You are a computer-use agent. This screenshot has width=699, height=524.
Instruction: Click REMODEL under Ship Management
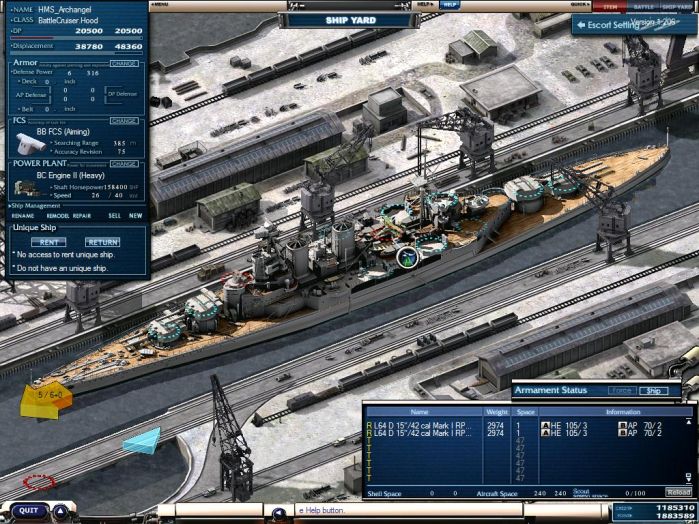click(58, 216)
